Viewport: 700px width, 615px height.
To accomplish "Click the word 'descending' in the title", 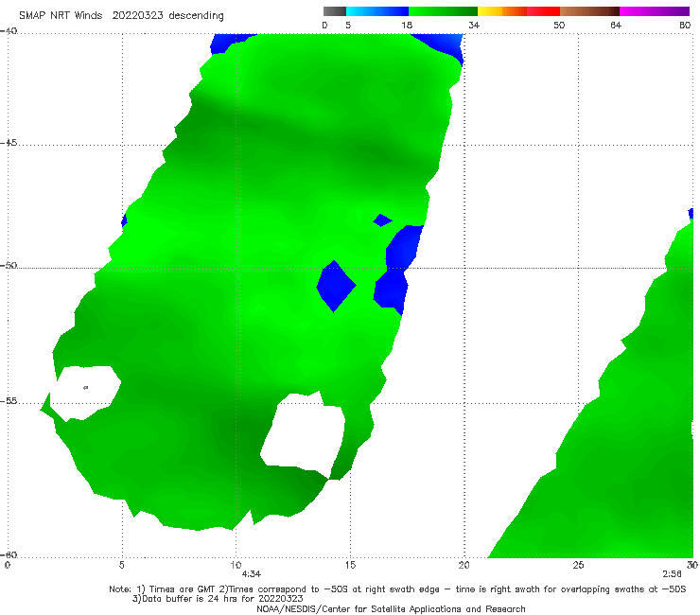I will pyautogui.click(x=197, y=16).
